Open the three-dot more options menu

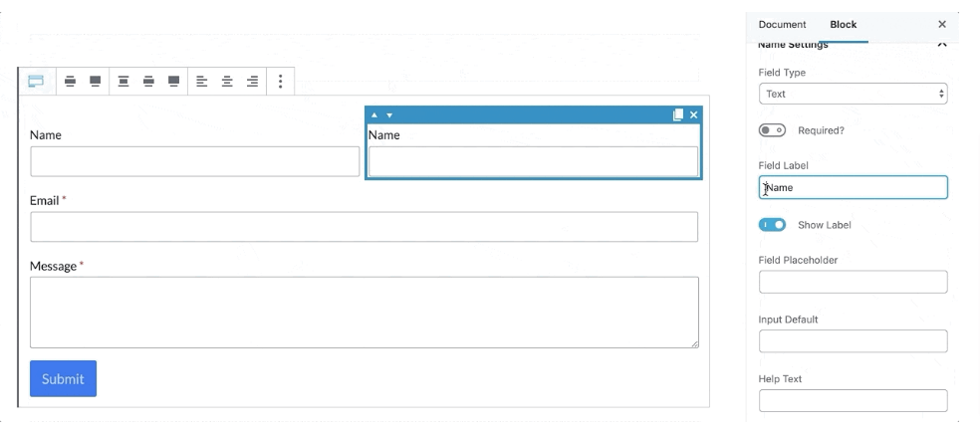280,82
